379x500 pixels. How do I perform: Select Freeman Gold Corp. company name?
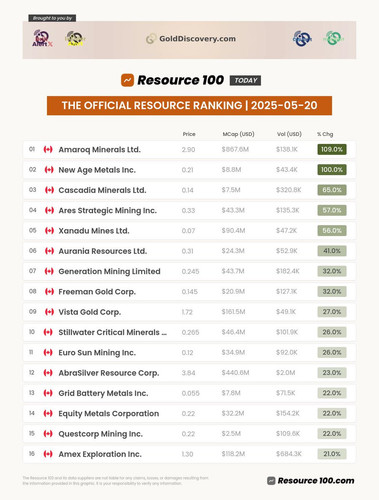pyautogui.click(x=97, y=292)
